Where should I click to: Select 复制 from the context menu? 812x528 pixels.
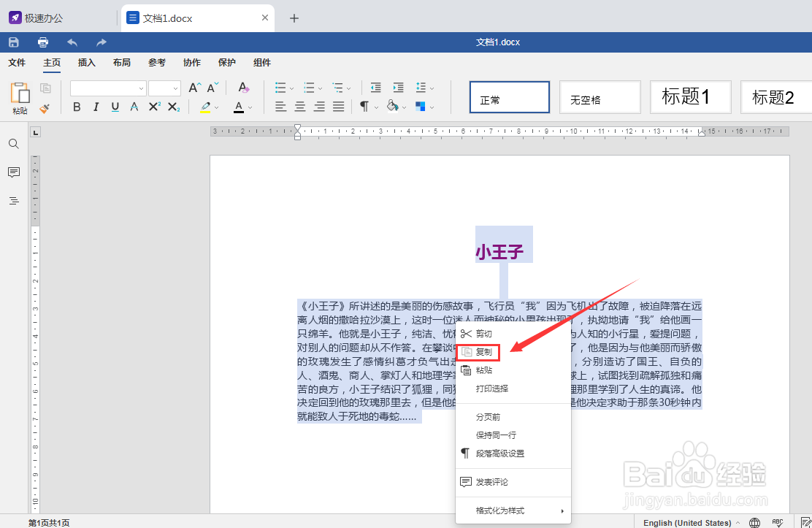tap(482, 352)
